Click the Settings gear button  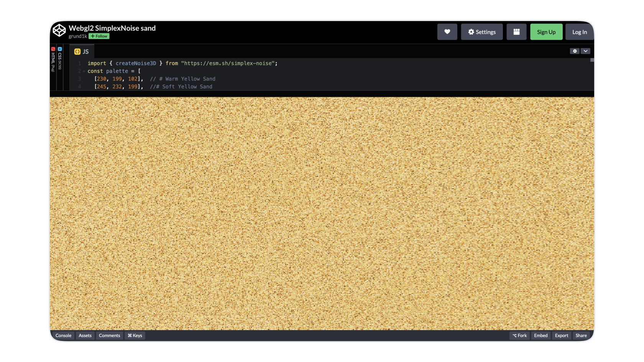click(482, 32)
